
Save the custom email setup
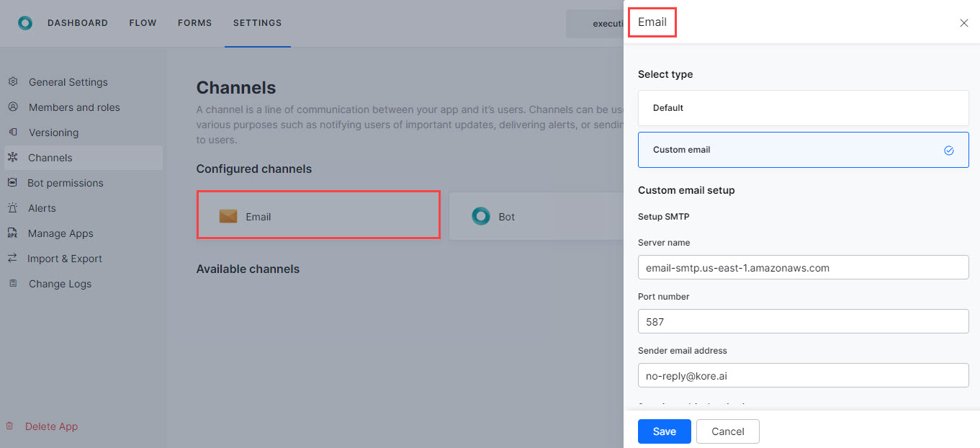point(663,431)
